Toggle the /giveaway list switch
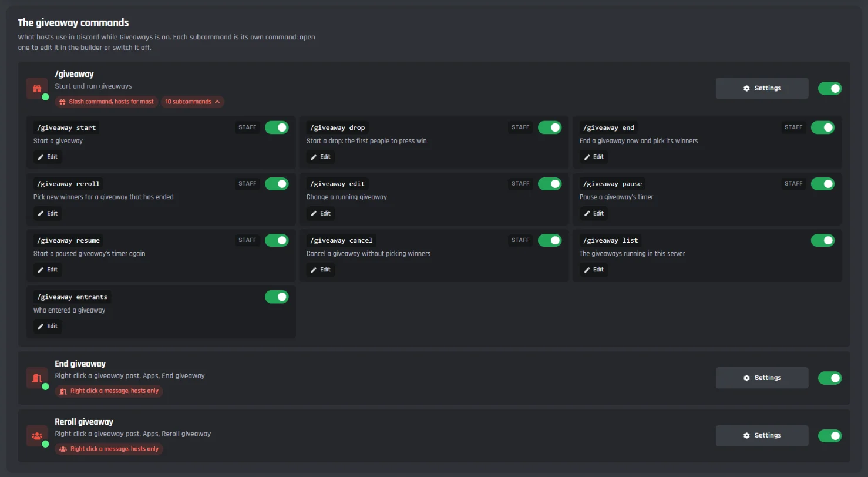 [x=823, y=240]
